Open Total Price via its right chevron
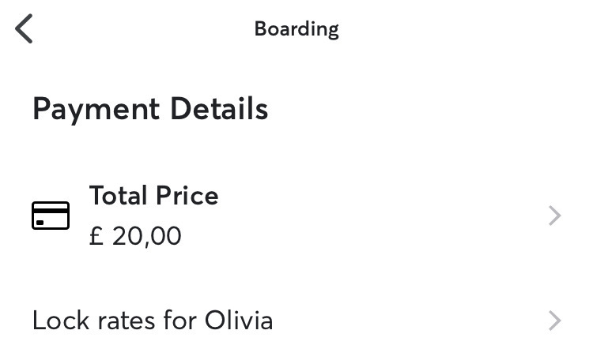This screenshot has height=364, width=593. 554,216
